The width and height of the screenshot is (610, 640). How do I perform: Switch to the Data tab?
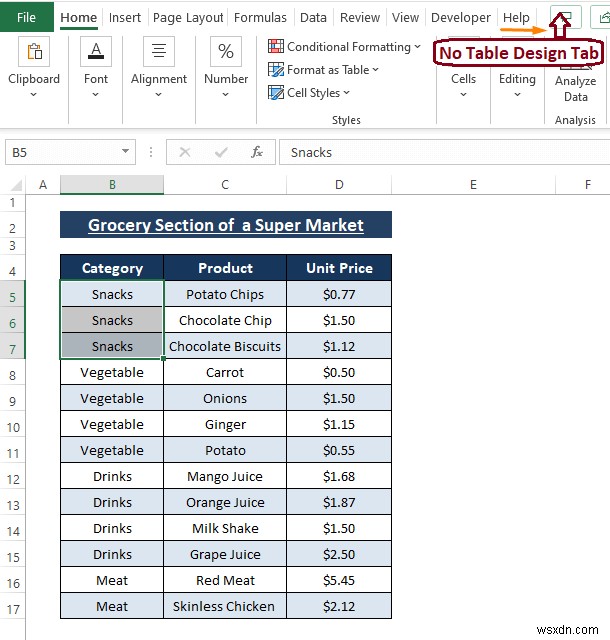(x=313, y=18)
